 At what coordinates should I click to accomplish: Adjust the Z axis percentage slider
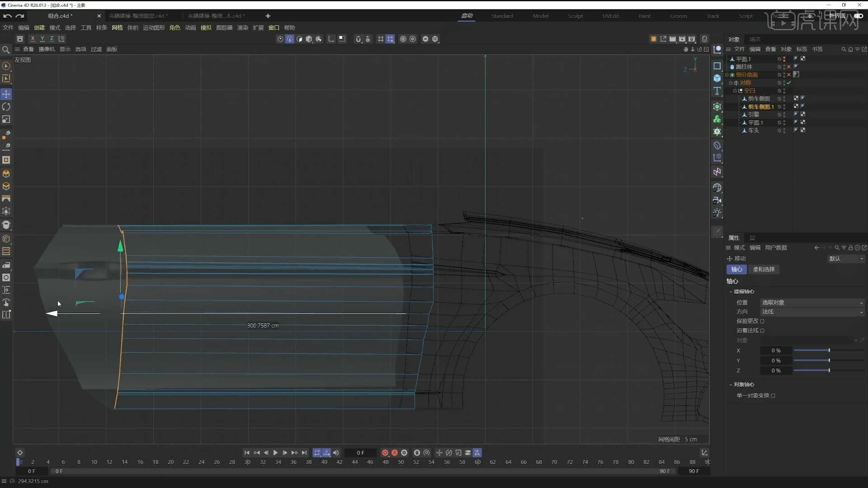point(829,371)
